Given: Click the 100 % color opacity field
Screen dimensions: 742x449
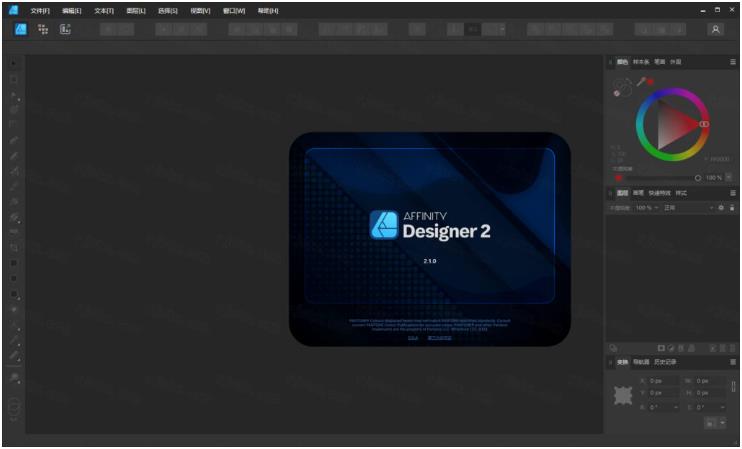Looking at the screenshot, I should (714, 178).
